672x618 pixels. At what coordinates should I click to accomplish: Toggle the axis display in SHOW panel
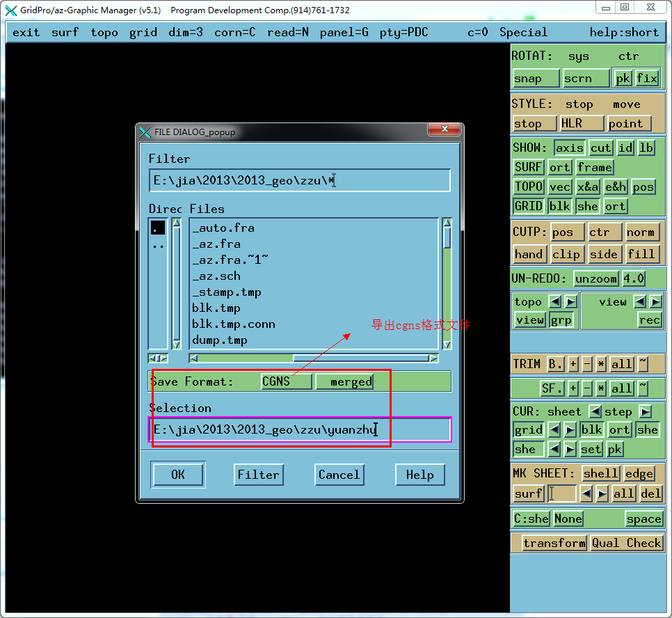(x=569, y=148)
